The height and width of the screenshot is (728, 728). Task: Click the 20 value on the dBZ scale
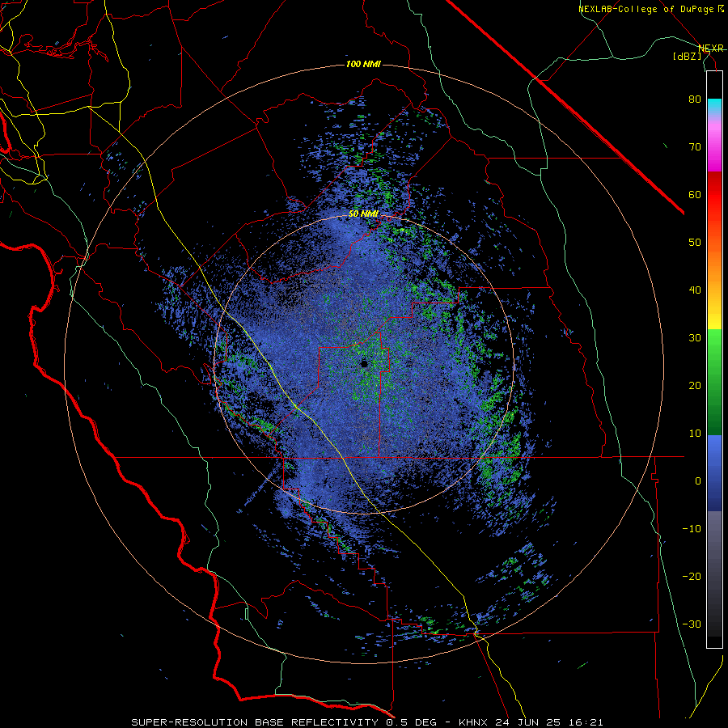[695, 386]
